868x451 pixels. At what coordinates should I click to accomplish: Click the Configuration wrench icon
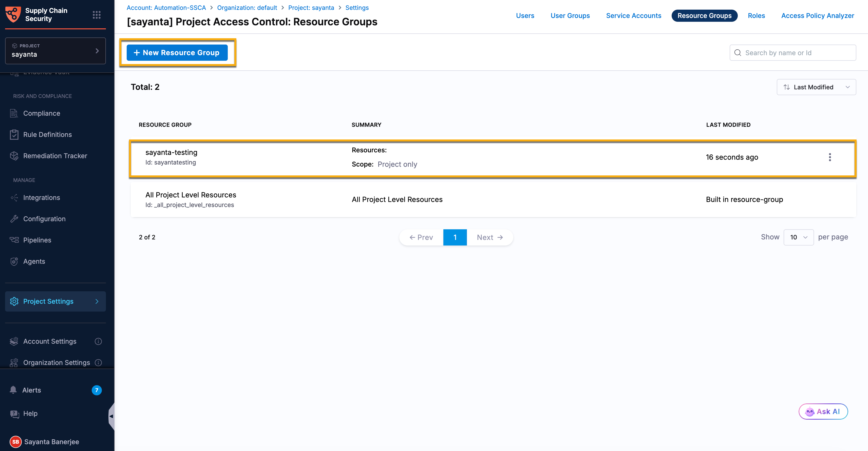point(14,219)
